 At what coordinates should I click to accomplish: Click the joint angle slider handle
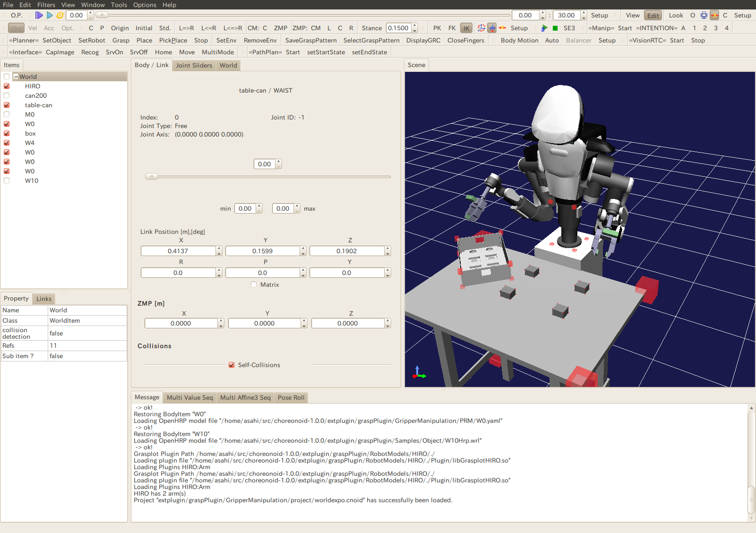(x=151, y=176)
